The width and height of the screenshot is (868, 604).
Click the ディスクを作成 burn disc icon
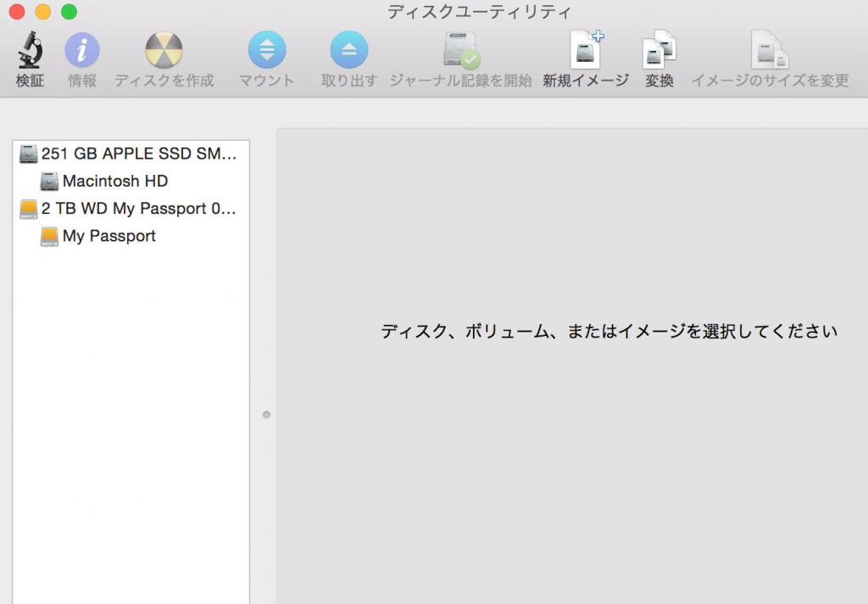point(164,51)
